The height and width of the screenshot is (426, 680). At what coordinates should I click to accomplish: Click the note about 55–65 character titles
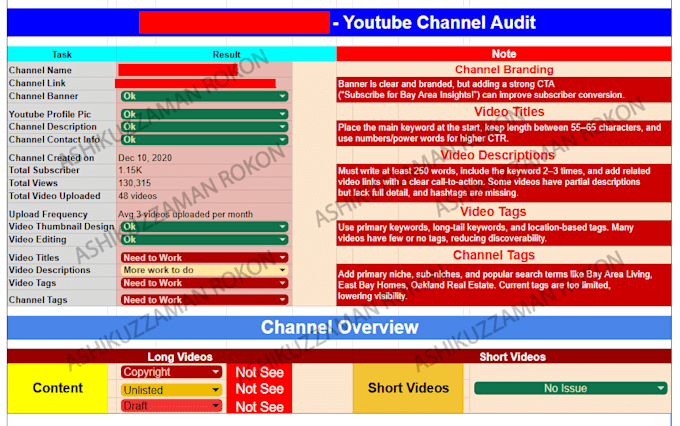tap(503, 133)
